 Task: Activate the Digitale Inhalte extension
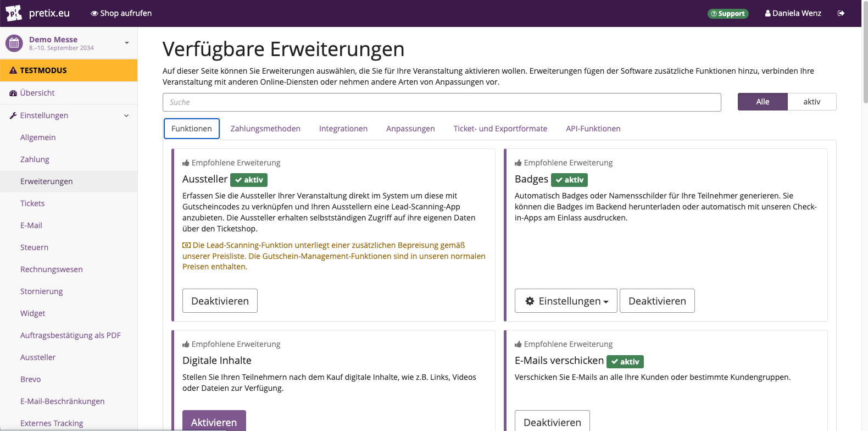[214, 422]
